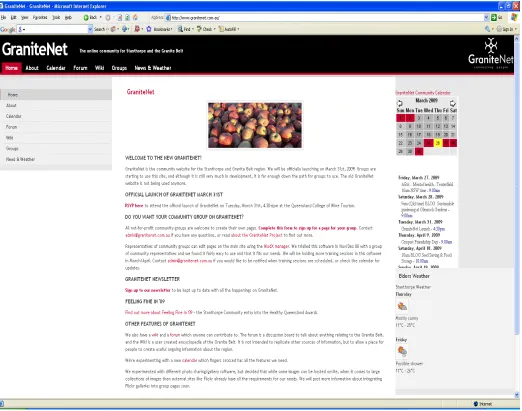Click Sign In on Google toolbar

click(505, 29)
